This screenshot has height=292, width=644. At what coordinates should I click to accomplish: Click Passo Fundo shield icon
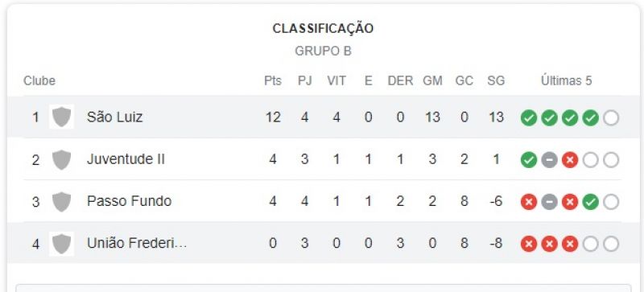point(62,202)
